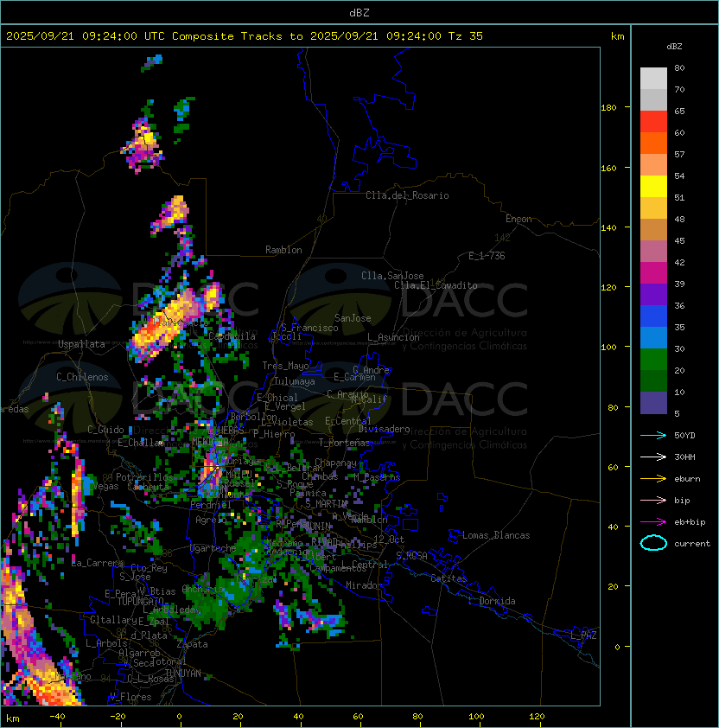Select the magenta 42 dBZ swatch
The image size is (719, 728).
[x=653, y=273]
